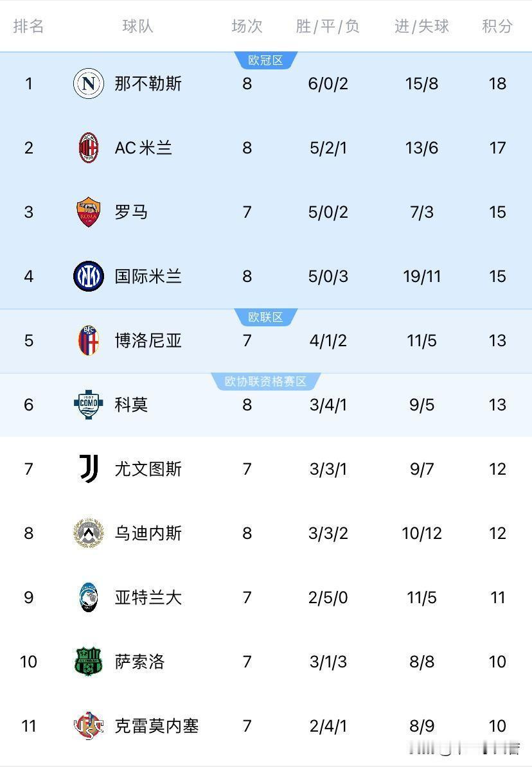This screenshot has height=767, width=532.
Task: Click the Bologna club badge
Action: pyautogui.click(x=89, y=340)
